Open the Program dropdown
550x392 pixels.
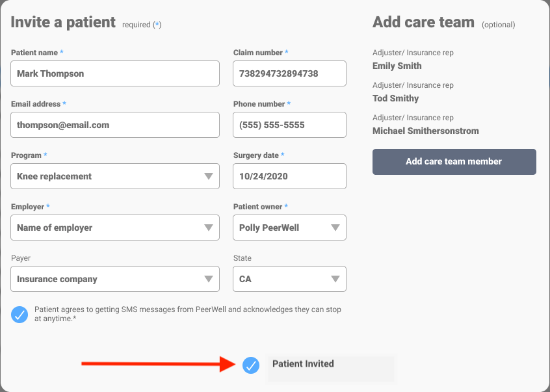115,176
